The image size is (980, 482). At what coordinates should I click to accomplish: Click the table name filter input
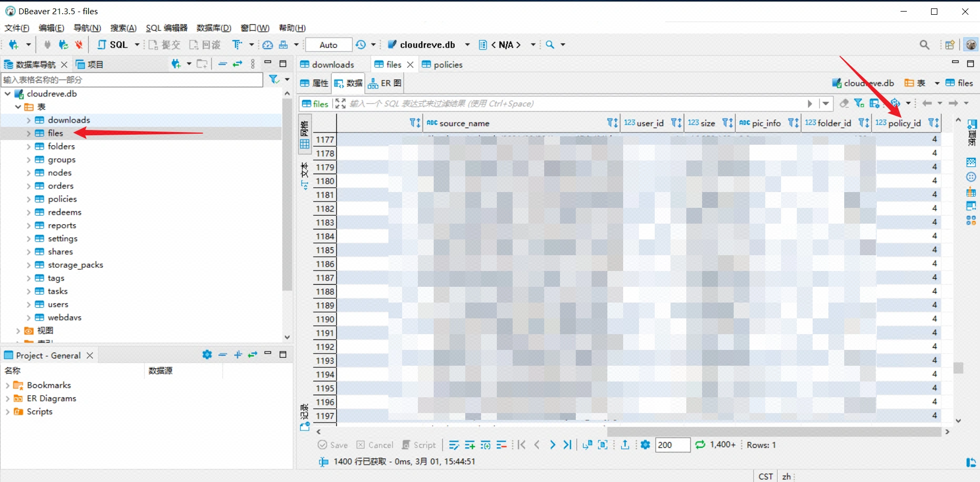(x=132, y=79)
